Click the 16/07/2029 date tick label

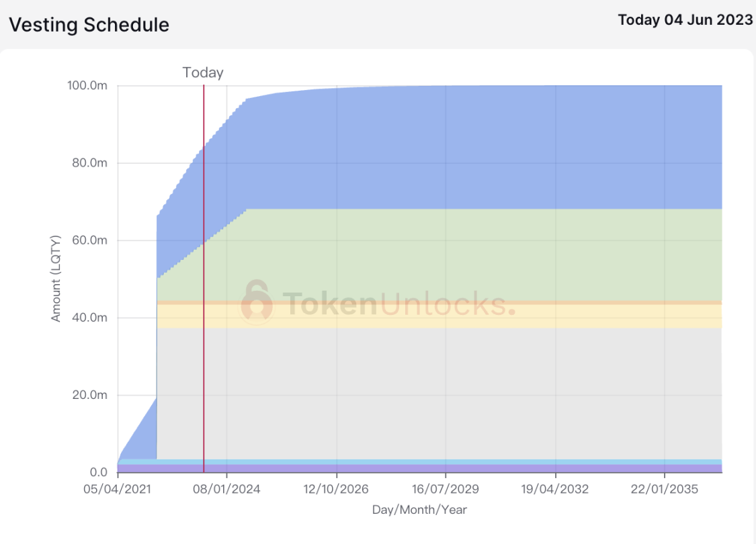click(x=446, y=489)
